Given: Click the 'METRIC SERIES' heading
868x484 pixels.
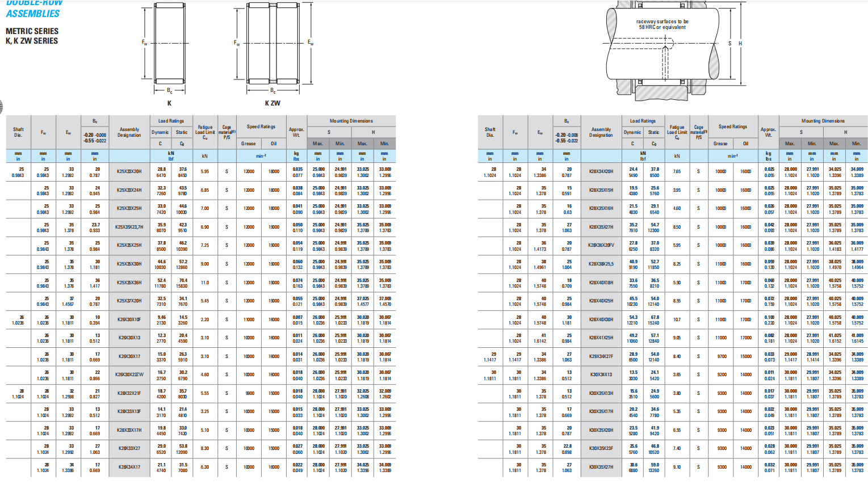Looking at the screenshot, I should point(32,31).
